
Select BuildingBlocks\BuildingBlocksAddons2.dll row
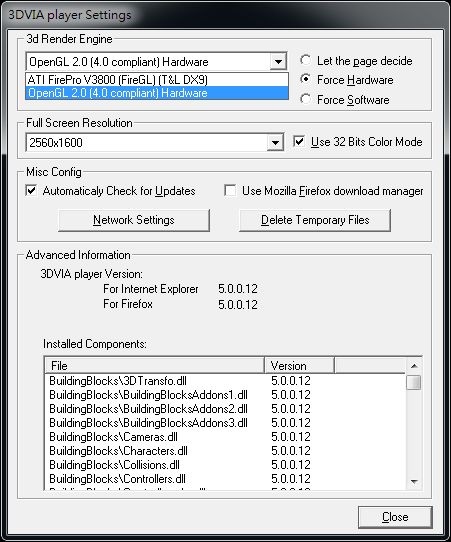[x=225, y=409]
